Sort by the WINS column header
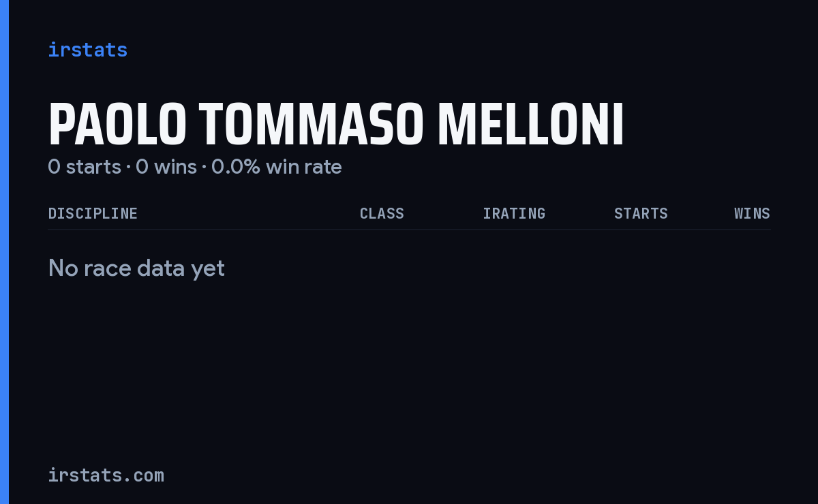Viewport: 818px width, 504px height. point(752,214)
